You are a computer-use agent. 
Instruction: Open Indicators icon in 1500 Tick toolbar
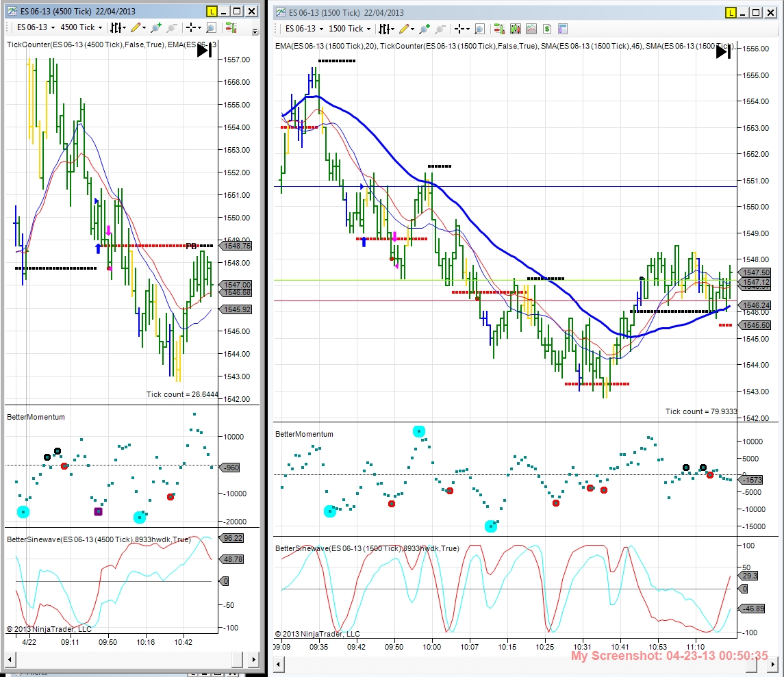(x=531, y=29)
